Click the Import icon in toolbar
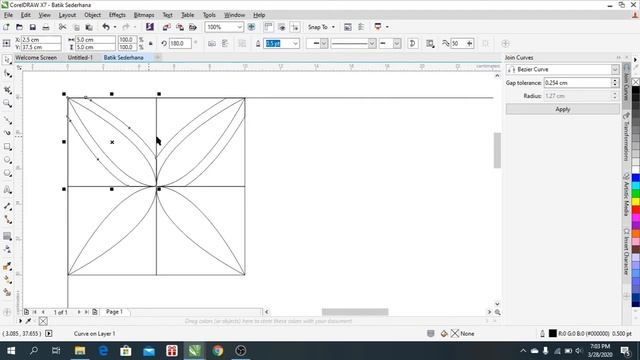Screen dimensions: 640x360 click(167, 27)
